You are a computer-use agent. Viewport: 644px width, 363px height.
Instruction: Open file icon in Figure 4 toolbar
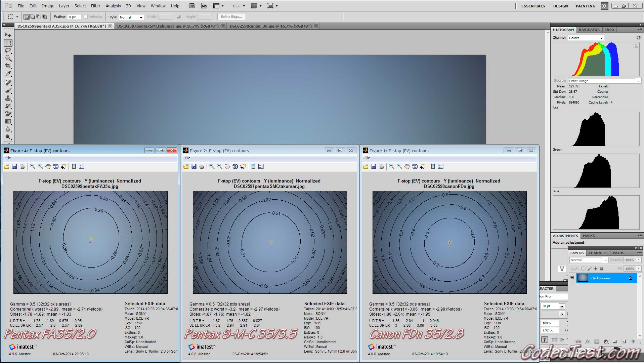click(x=7, y=166)
